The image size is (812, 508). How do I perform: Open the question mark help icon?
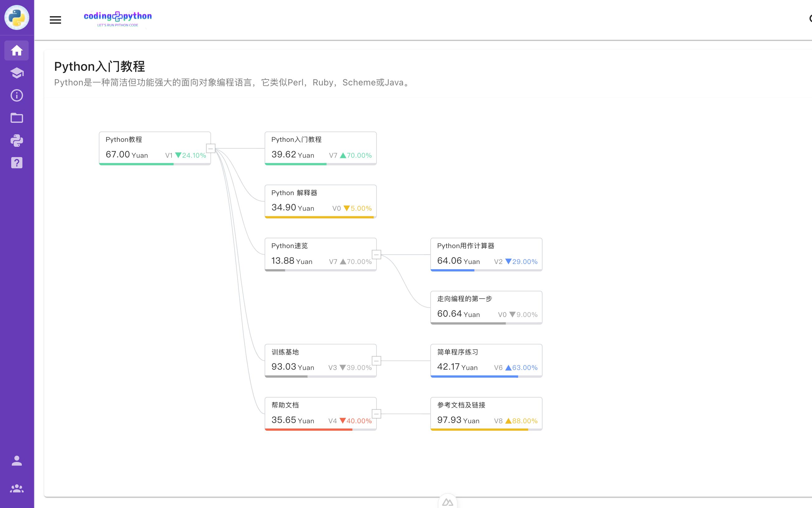click(x=17, y=163)
